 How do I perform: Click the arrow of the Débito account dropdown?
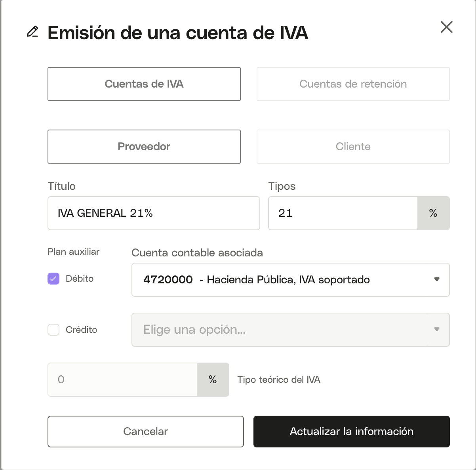[437, 279]
